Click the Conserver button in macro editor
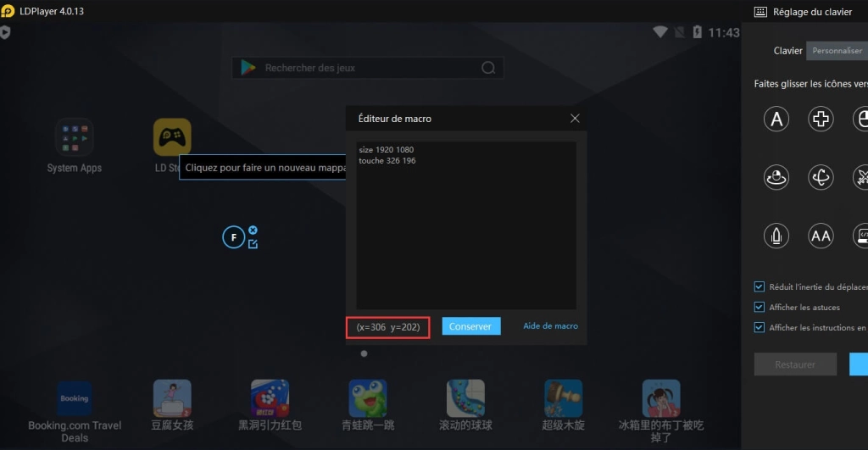Screen dimensions: 868x450 (471, 326)
